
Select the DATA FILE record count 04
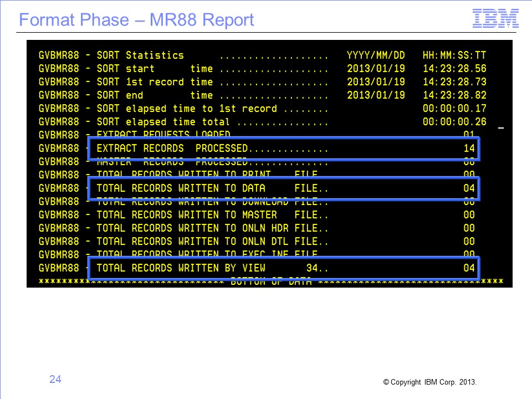[469, 188]
